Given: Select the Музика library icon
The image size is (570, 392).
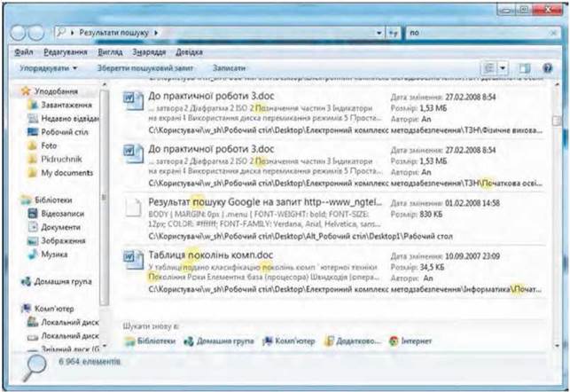Looking at the screenshot, I should point(33,255).
